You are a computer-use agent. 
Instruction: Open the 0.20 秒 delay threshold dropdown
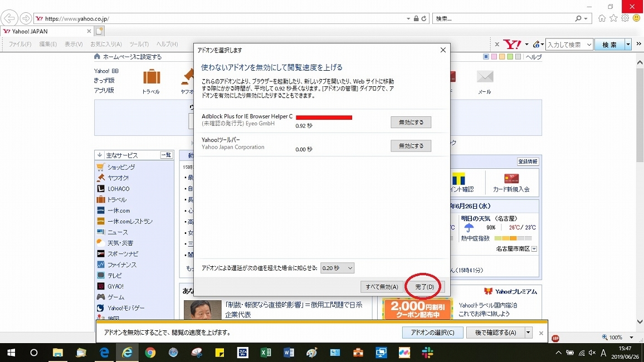click(x=337, y=268)
